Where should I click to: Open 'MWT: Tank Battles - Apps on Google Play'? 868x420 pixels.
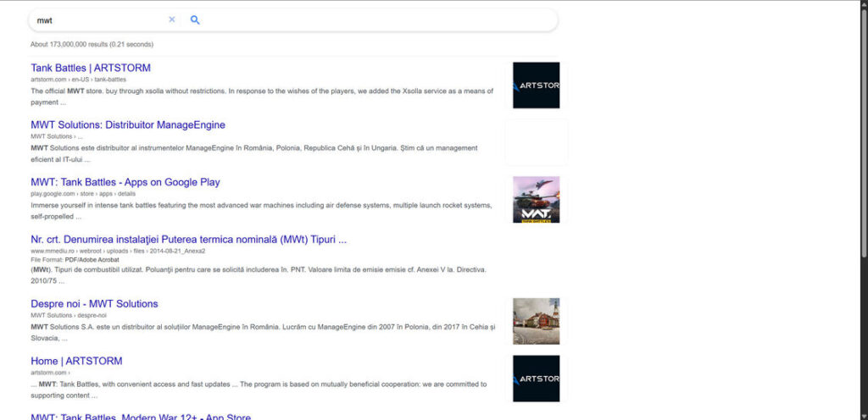click(125, 182)
